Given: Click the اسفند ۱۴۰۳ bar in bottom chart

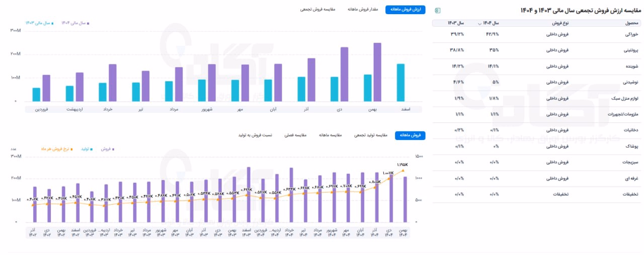Looking at the screenshot, I should click(249, 195).
